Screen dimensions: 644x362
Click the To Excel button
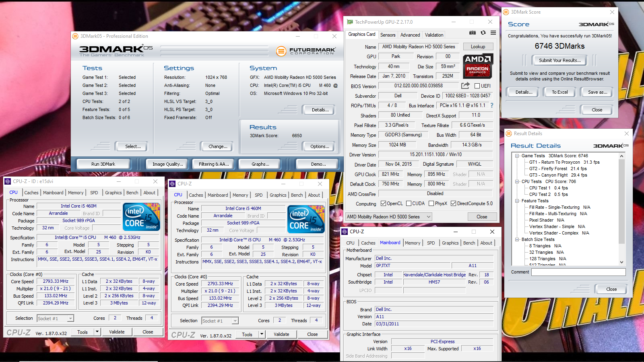pyautogui.click(x=559, y=92)
